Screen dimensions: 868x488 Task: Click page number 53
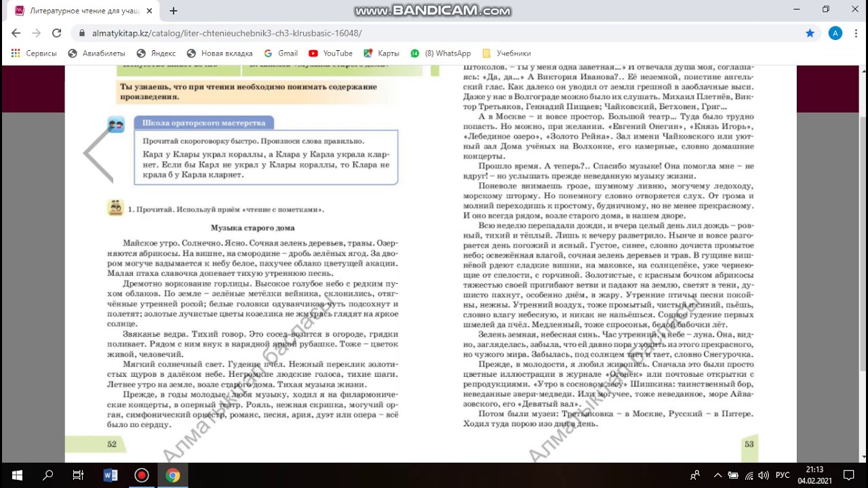(x=749, y=445)
